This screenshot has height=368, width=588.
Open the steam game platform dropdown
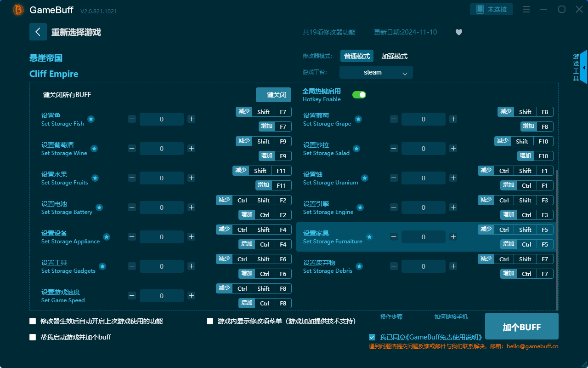[x=376, y=72]
